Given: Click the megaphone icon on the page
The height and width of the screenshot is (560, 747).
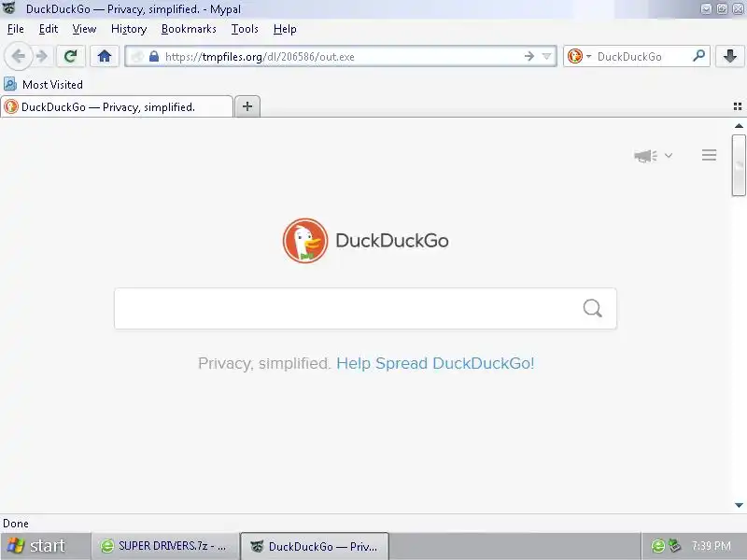Looking at the screenshot, I should point(645,156).
